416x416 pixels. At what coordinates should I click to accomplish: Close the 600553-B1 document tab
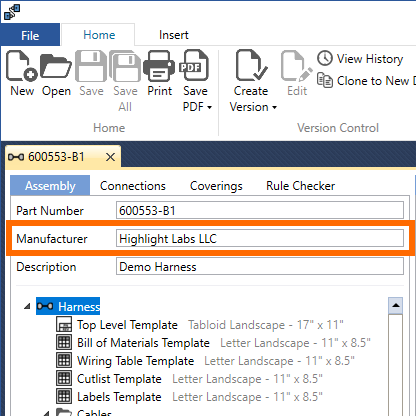coord(110,157)
